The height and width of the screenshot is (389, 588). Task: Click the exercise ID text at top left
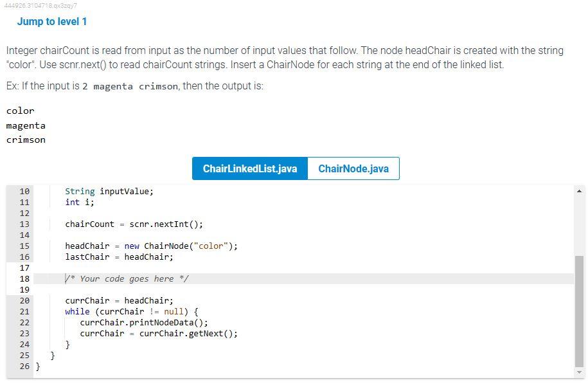39,5
